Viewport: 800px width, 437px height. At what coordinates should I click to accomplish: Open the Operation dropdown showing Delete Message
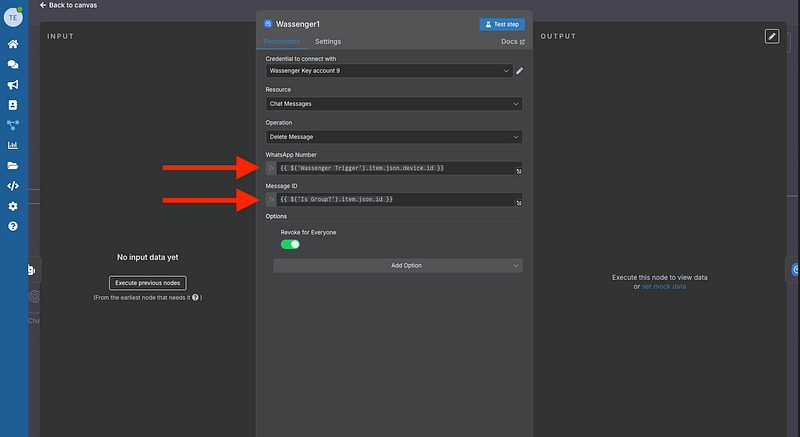tap(394, 137)
